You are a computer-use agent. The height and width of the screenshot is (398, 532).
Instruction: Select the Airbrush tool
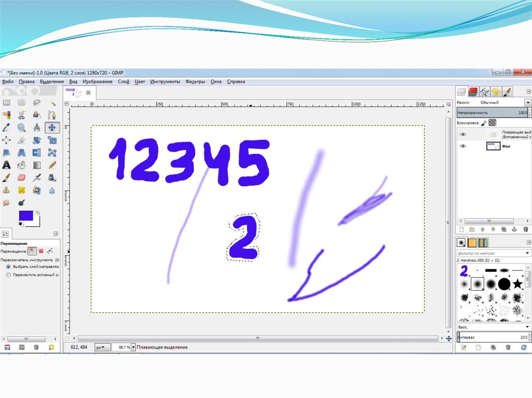(37, 178)
